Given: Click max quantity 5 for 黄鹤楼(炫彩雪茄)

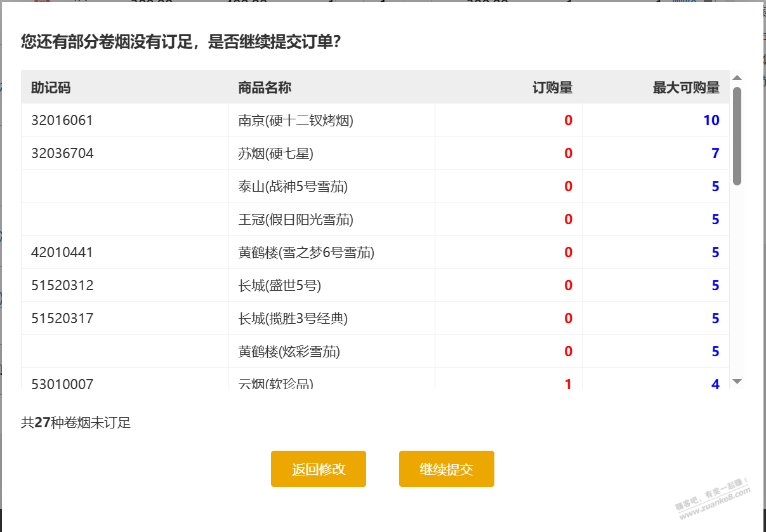Looking at the screenshot, I should click(715, 351).
